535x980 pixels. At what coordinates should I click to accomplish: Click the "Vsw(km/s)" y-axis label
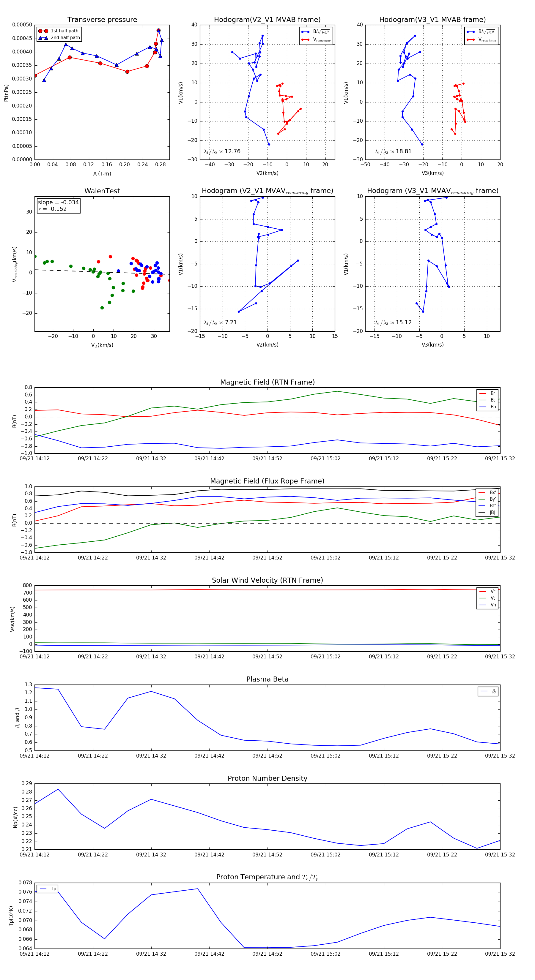click(12, 619)
